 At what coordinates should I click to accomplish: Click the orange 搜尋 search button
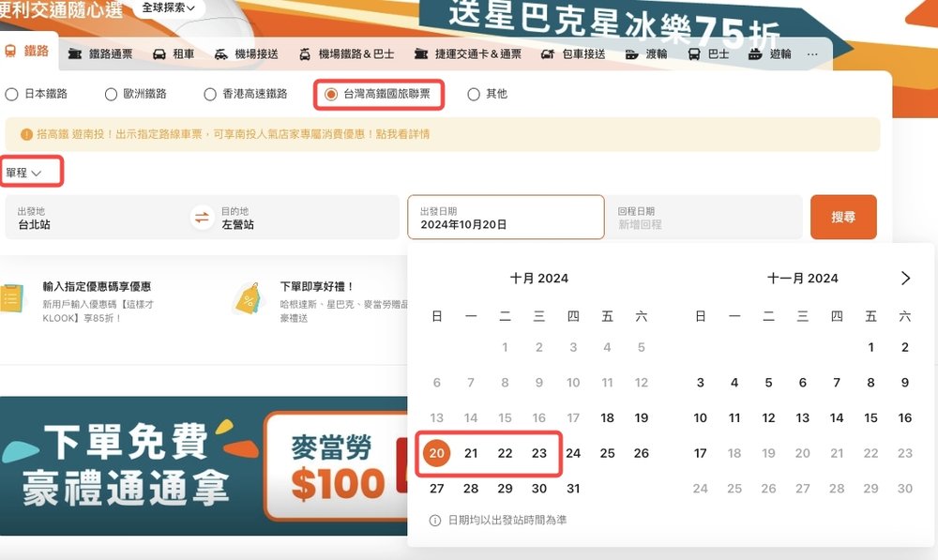pyautogui.click(x=843, y=217)
